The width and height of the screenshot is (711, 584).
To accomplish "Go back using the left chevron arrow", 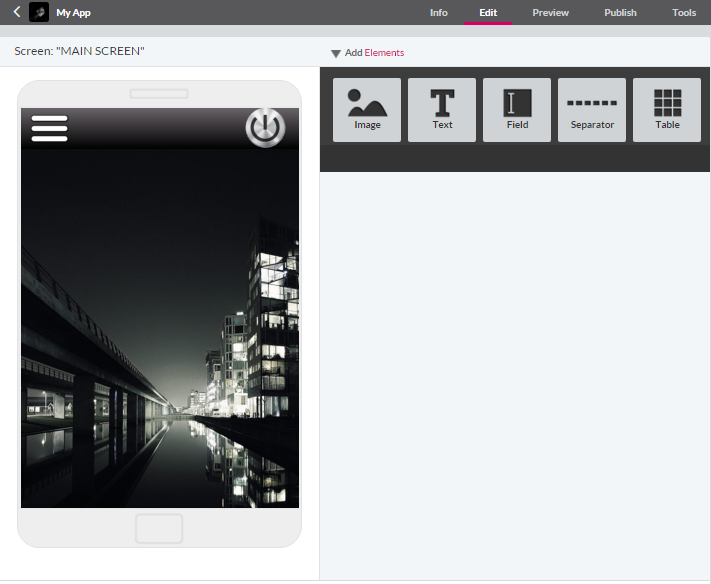I will pyautogui.click(x=17, y=12).
